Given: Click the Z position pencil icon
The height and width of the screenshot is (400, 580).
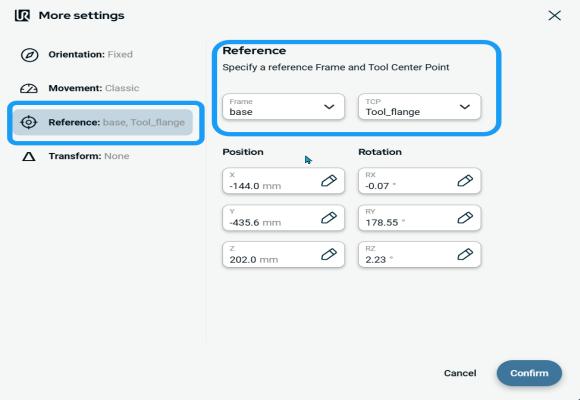Looking at the screenshot, I should [328, 254].
